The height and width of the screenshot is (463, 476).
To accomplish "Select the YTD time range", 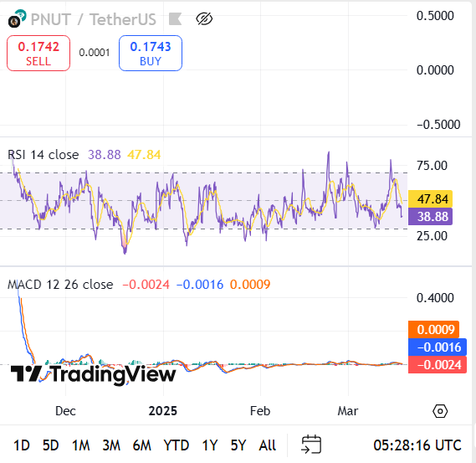I will pos(176,445).
